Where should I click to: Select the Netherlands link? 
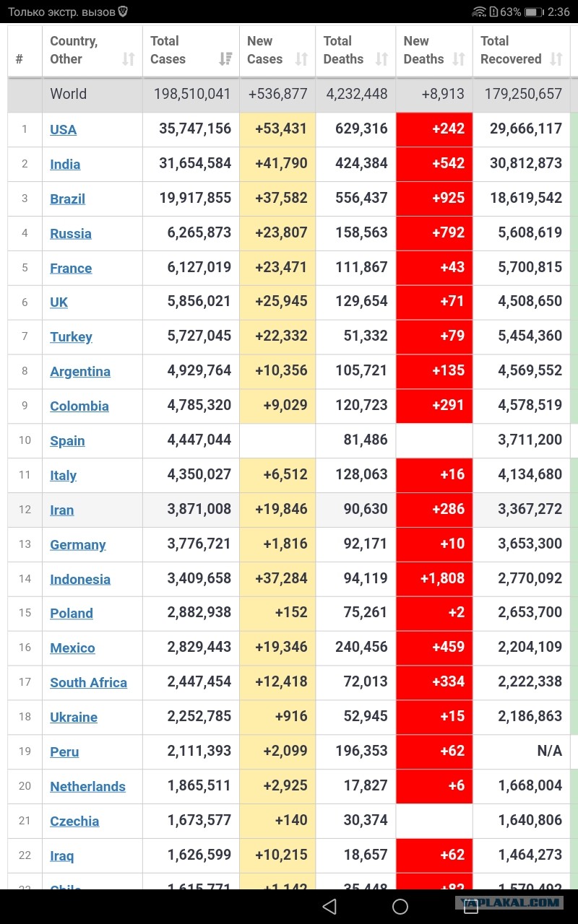(87, 786)
